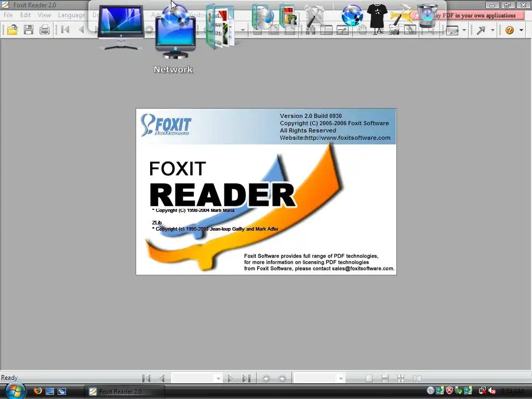This screenshot has width=532, height=399.
Task: Click the page number input field
Action: 193,378
